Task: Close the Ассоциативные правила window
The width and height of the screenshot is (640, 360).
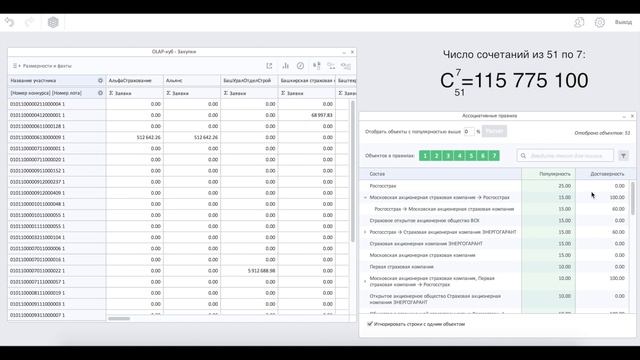Action: pos(632,116)
